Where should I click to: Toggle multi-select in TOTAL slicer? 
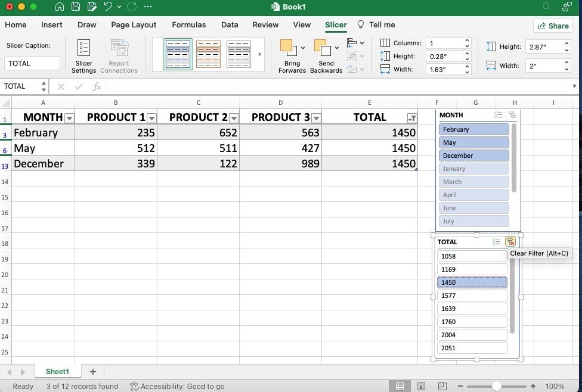[497, 242]
